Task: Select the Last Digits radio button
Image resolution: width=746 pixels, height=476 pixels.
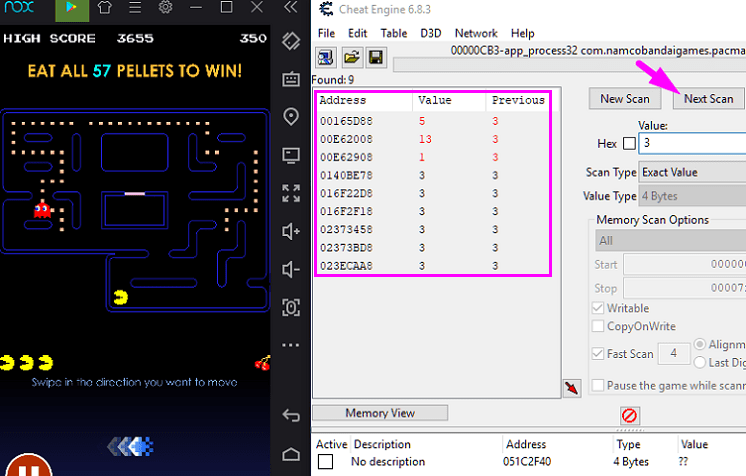Action: [x=699, y=362]
